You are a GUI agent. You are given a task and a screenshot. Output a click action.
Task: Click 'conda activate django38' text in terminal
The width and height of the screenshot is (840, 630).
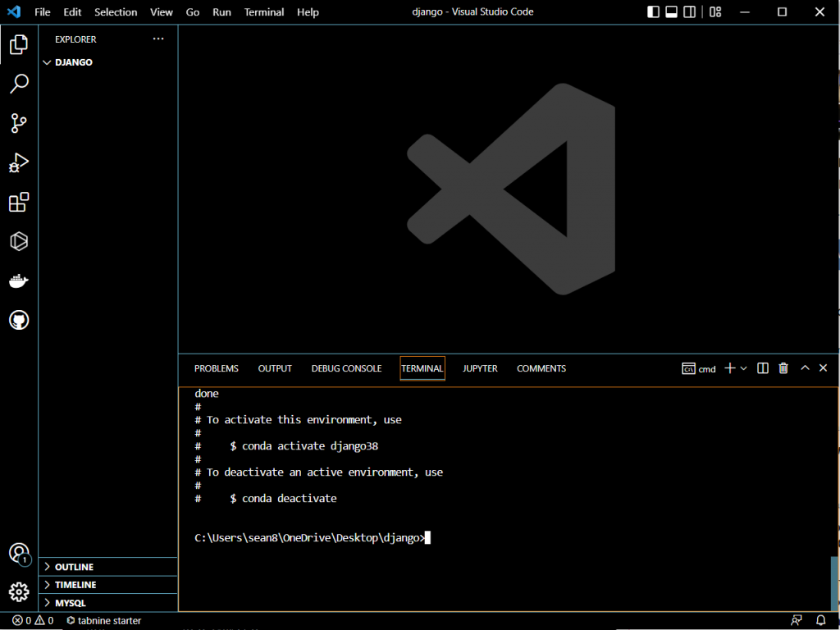pos(310,445)
